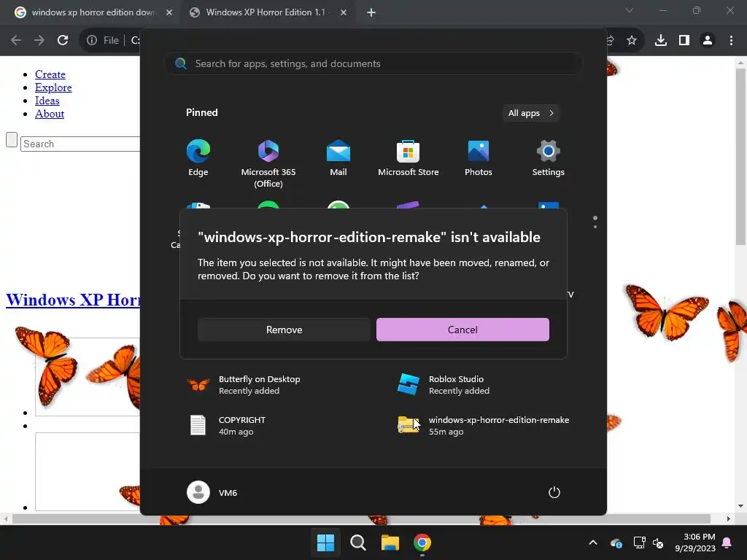Viewport: 747px width, 560px height.
Task: Open Chrome downloads icon
Action: (x=661, y=40)
